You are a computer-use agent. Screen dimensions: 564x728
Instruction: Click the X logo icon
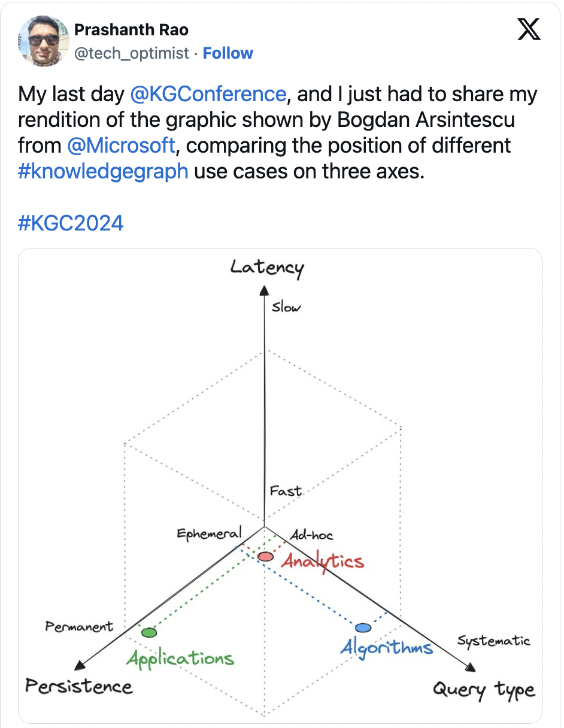click(x=528, y=30)
